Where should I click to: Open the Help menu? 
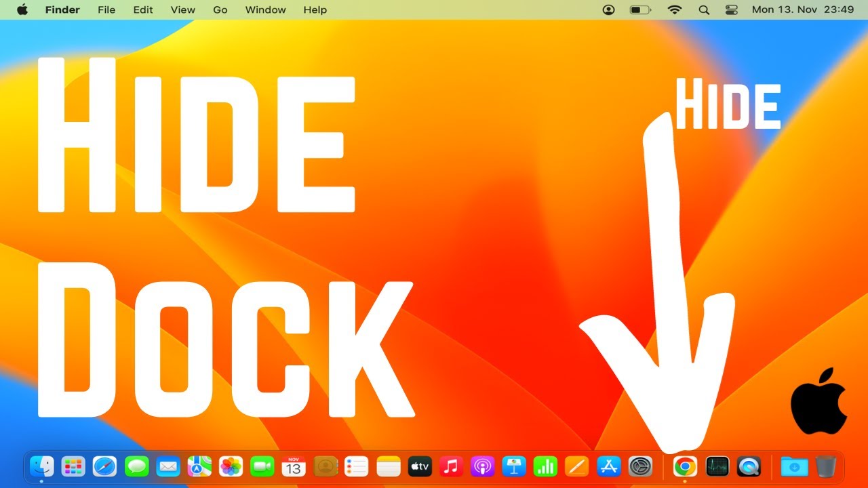(315, 9)
